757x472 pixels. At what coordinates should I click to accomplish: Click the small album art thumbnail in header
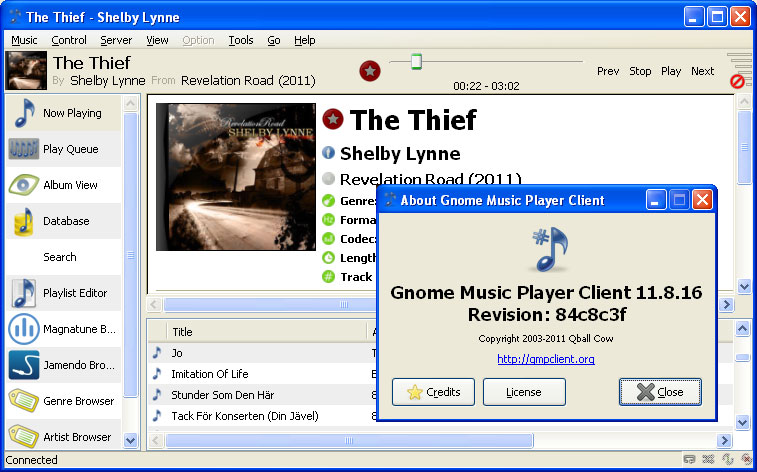(26, 70)
